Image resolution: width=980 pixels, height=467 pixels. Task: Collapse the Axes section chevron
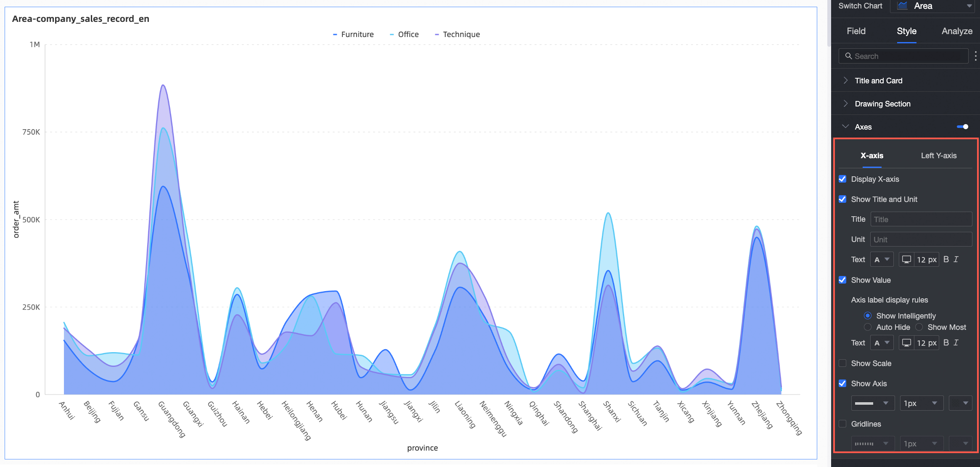(845, 127)
